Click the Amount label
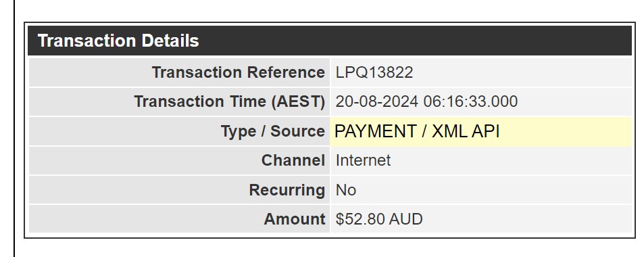This screenshot has height=257, width=644. pos(295,219)
